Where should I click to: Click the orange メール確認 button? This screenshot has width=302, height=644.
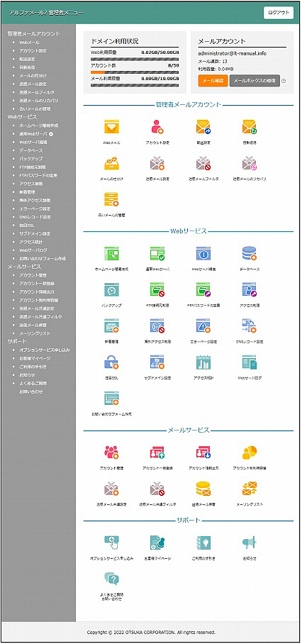click(x=213, y=81)
